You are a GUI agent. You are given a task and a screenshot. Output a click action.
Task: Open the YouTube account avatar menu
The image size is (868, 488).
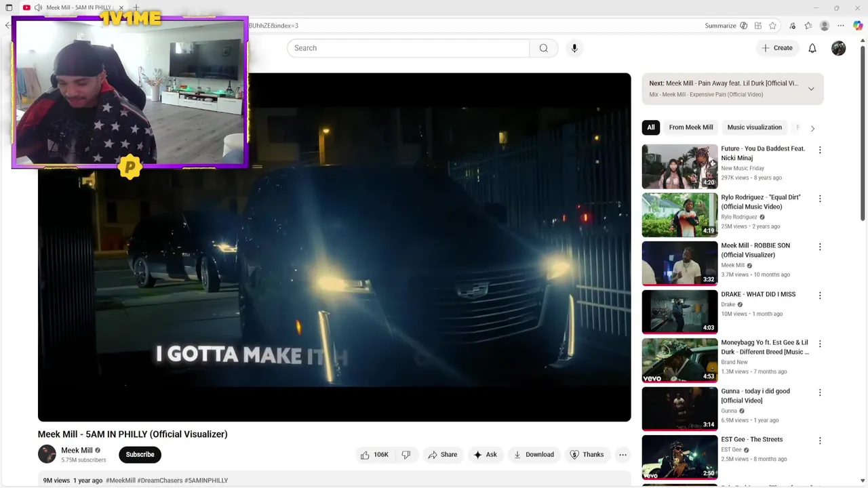click(x=839, y=48)
